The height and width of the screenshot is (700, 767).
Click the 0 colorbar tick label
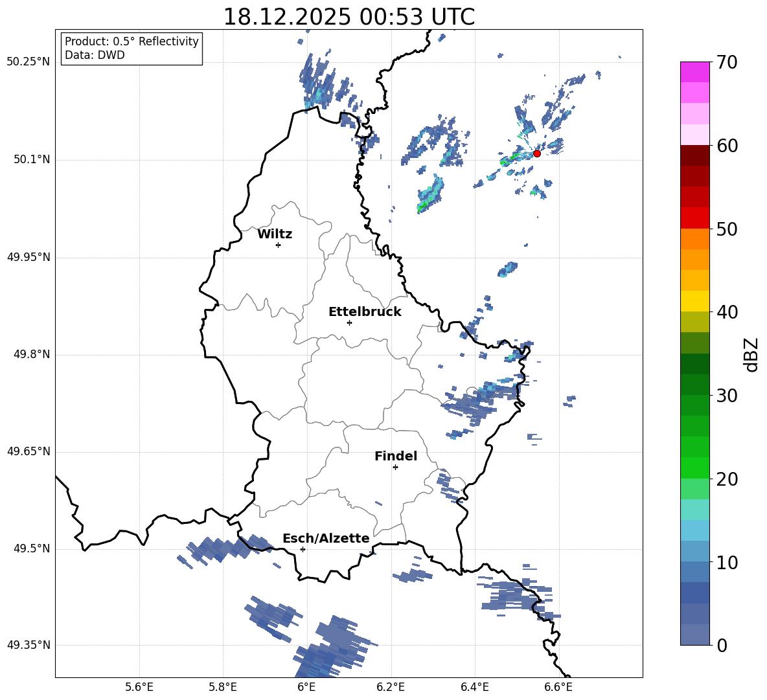(x=722, y=645)
